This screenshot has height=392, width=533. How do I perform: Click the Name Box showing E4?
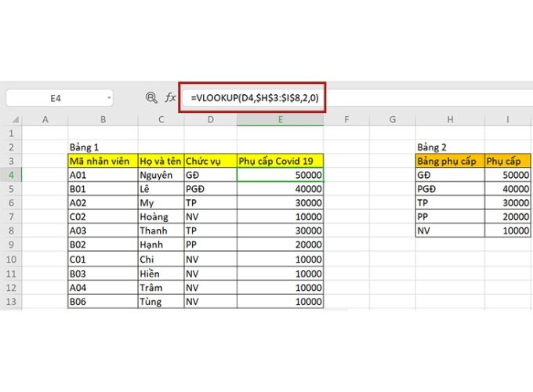coord(55,98)
